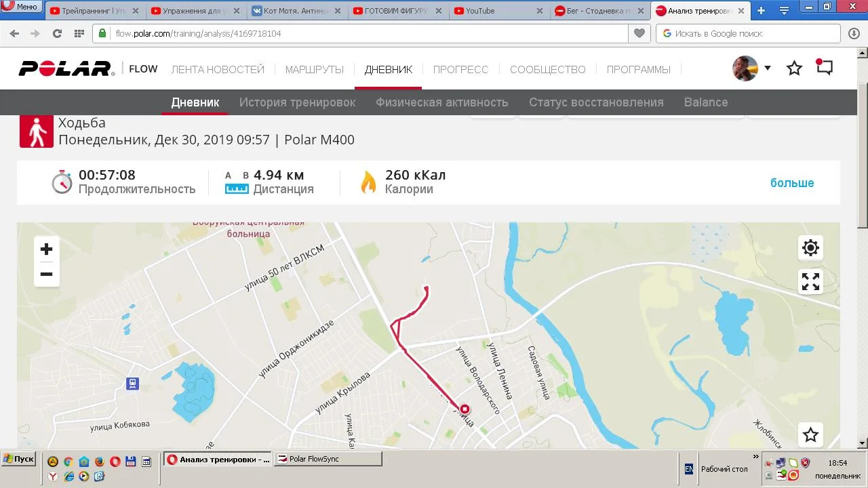Select the Статус восстановления sub-tab
Viewport: 868px width, 488px height.
596,102
